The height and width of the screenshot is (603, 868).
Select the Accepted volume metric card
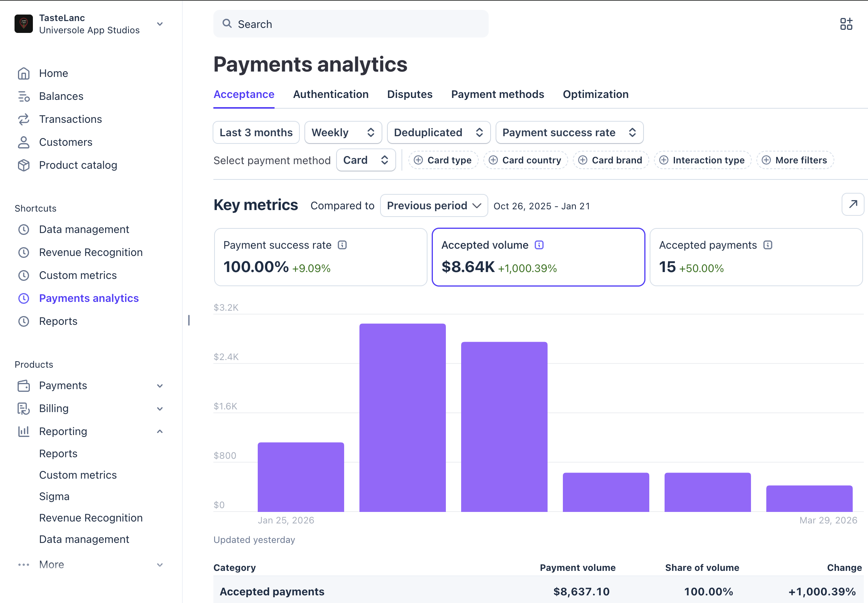coord(538,257)
